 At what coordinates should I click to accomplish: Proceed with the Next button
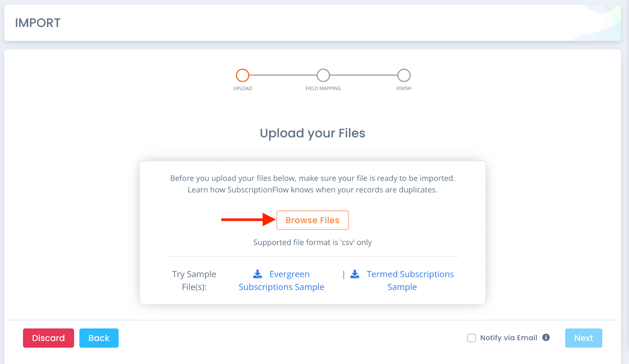(x=583, y=338)
